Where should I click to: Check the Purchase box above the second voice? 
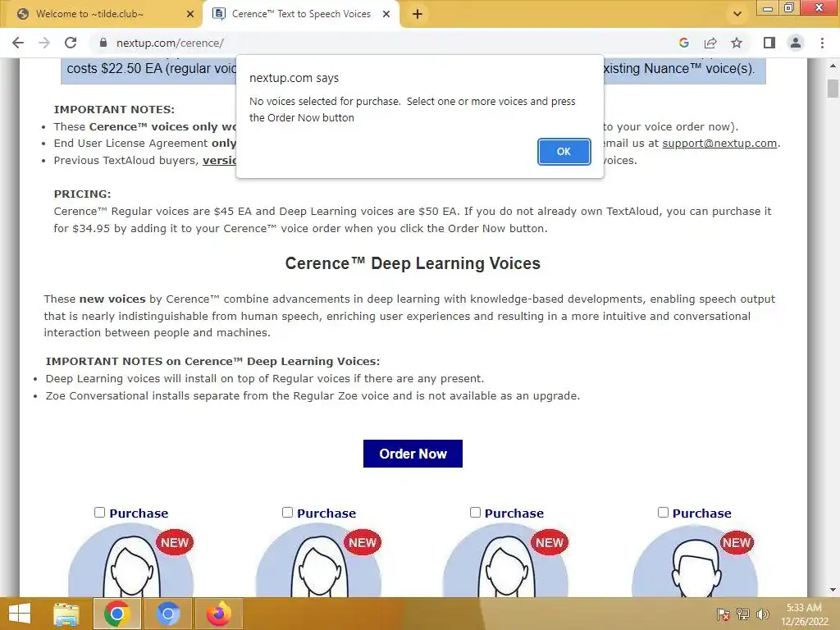point(288,513)
